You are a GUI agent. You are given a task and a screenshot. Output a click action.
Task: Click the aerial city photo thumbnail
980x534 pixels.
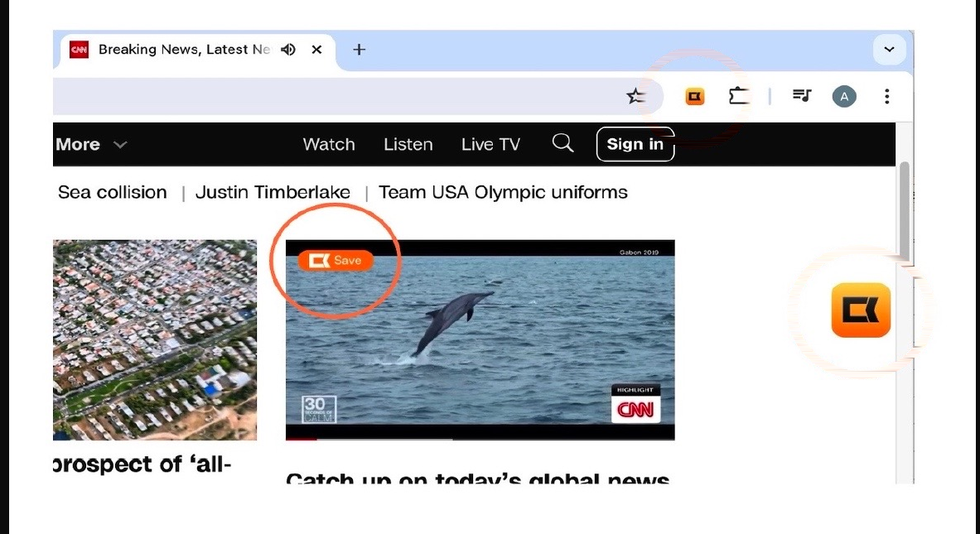coord(155,339)
